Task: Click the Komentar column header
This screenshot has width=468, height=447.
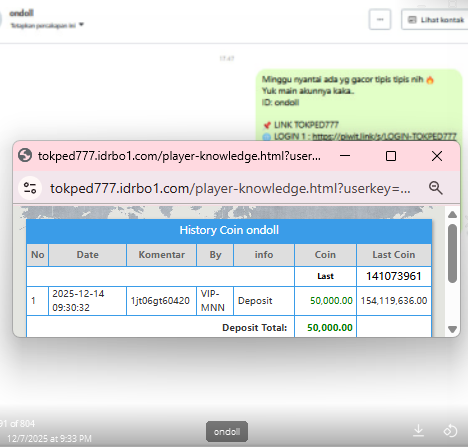Action: (x=162, y=255)
